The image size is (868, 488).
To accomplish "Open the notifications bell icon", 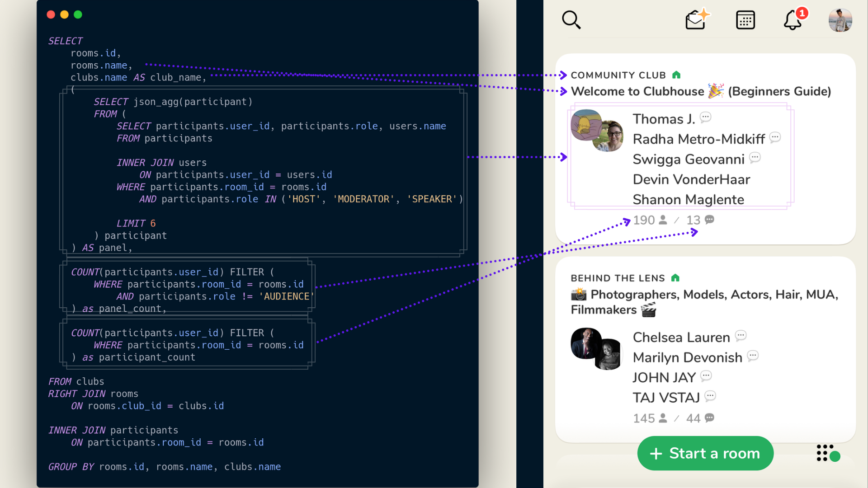I will coord(793,20).
